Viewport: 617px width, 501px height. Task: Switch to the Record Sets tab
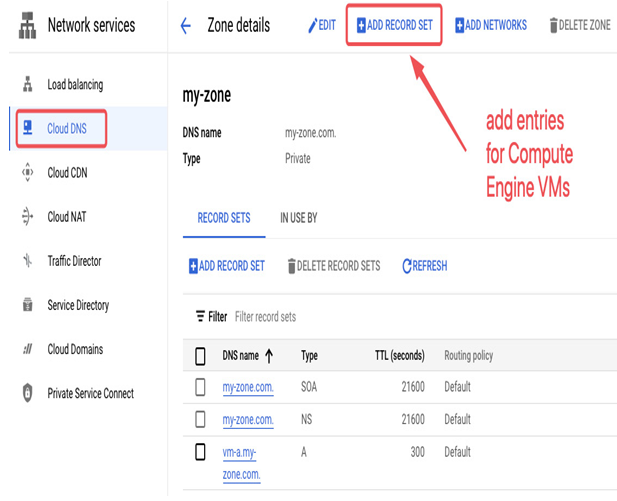tap(224, 218)
